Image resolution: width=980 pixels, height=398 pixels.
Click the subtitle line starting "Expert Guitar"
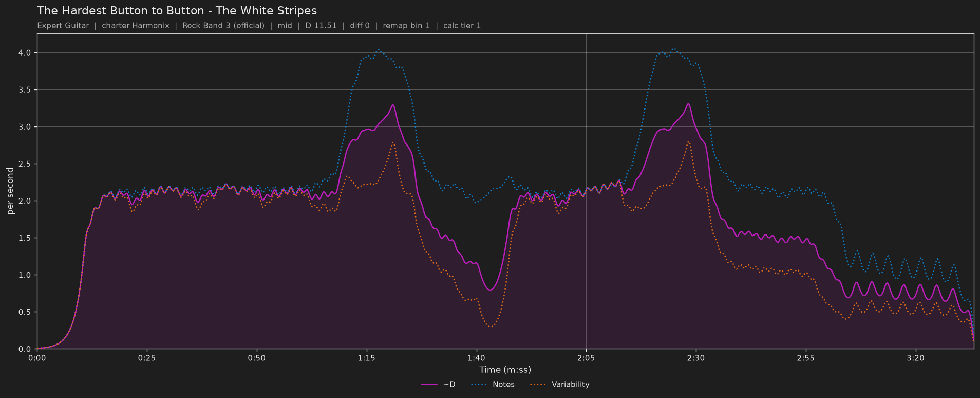pyautogui.click(x=259, y=26)
